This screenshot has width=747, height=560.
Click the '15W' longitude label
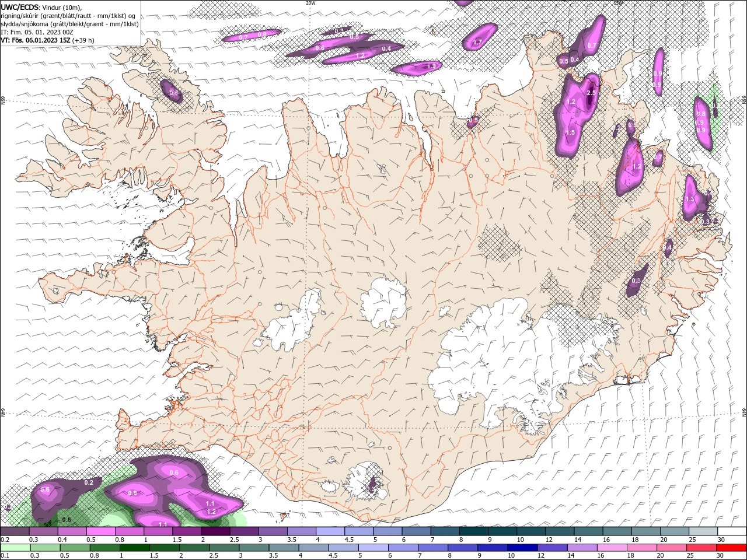[618, 3]
